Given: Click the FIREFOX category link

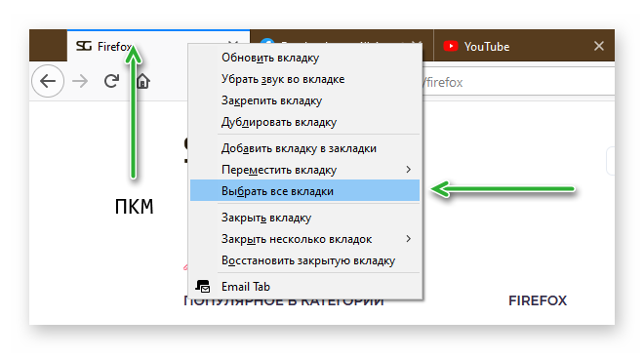Looking at the screenshot, I should [538, 300].
